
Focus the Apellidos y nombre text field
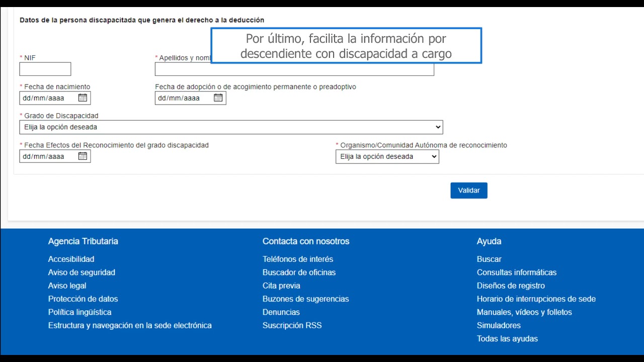click(294, 70)
